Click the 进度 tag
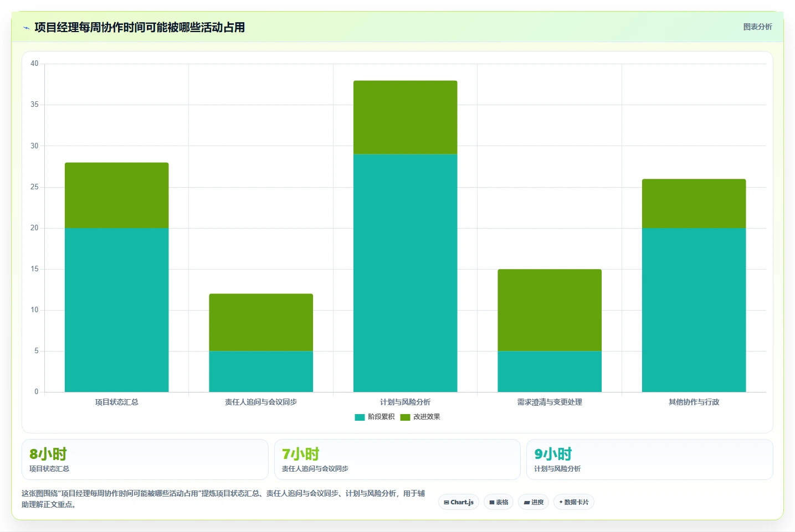 pos(534,502)
